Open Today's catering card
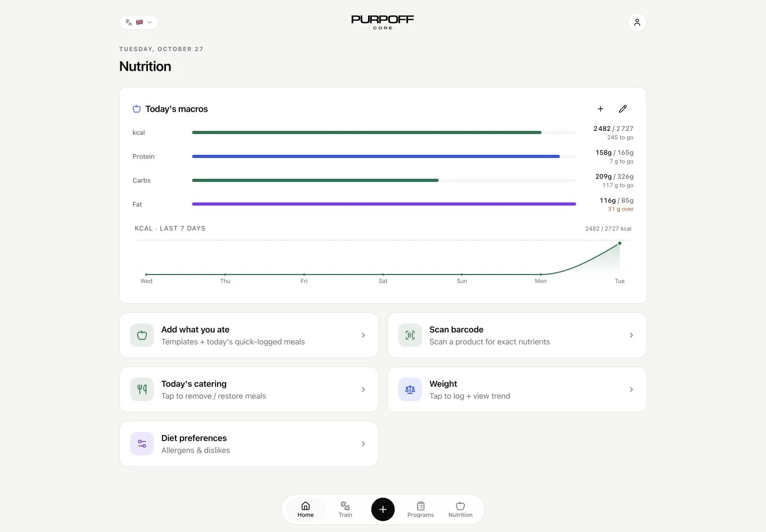Image resolution: width=766 pixels, height=532 pixels. click(249, 389)
